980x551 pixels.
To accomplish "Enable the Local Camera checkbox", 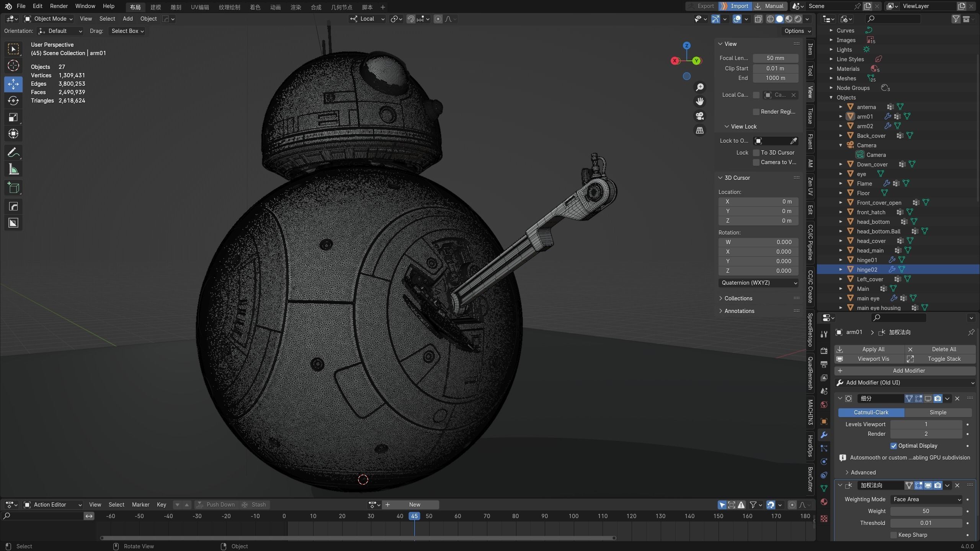I will 756,95.
